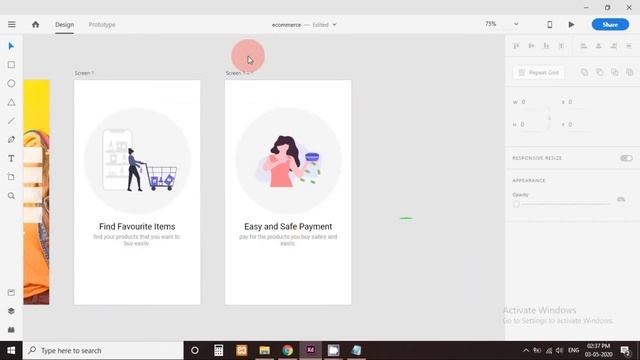
Task: Switch to the Prototype tab
Action: (102, 24)
